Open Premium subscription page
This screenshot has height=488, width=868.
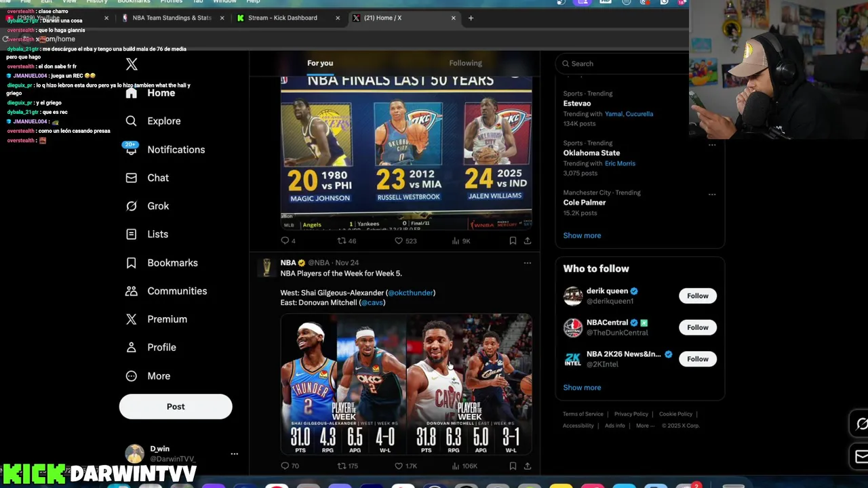click(156, 319)
